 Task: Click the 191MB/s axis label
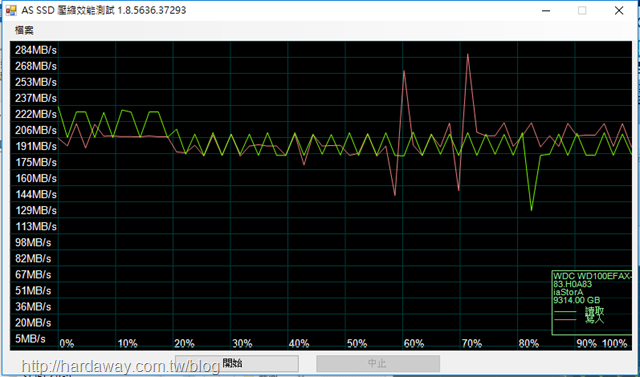pyautogui.click(x=36, y=146)
